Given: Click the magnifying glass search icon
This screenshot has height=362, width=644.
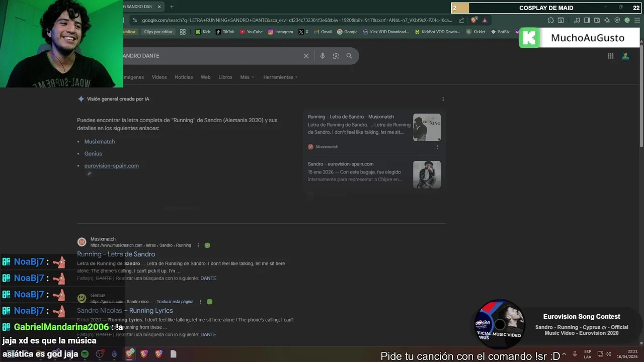Looking at the screenshot, I should coord(349,56).
